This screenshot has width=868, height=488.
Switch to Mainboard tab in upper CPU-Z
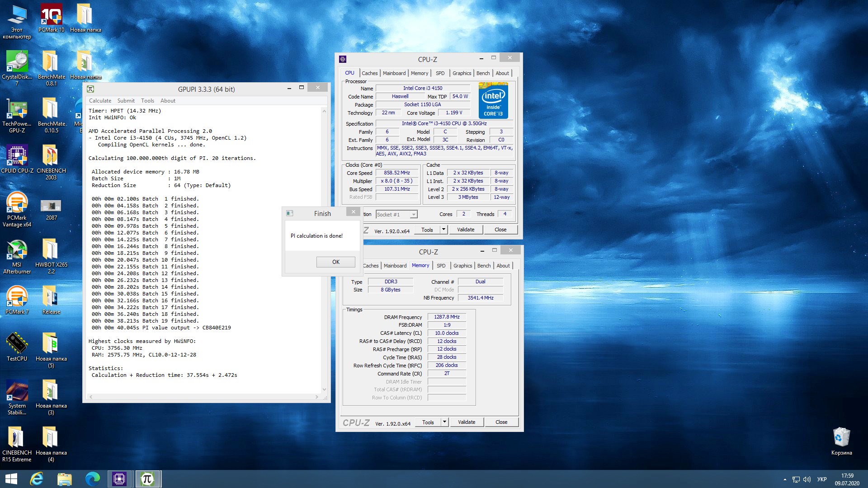pos(394,73)
